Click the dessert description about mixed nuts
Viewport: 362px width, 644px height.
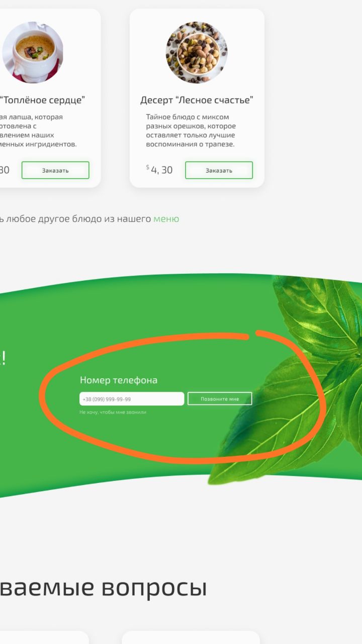[x=191, y=131]
